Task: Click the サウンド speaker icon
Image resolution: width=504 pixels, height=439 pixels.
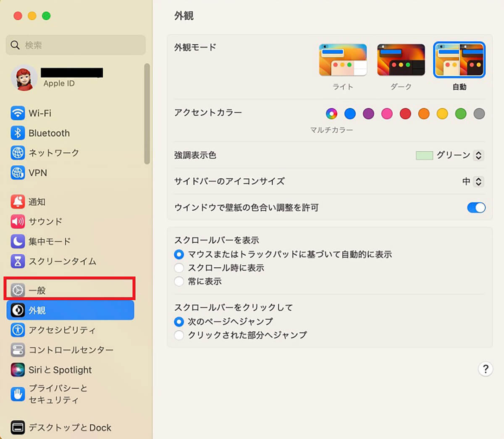Action: (18, 222)
